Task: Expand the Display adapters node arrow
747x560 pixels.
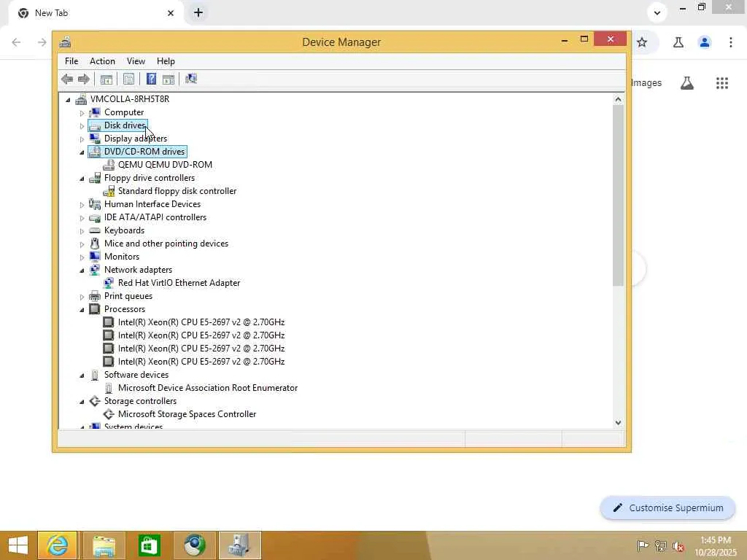Action: pos(82,139)
